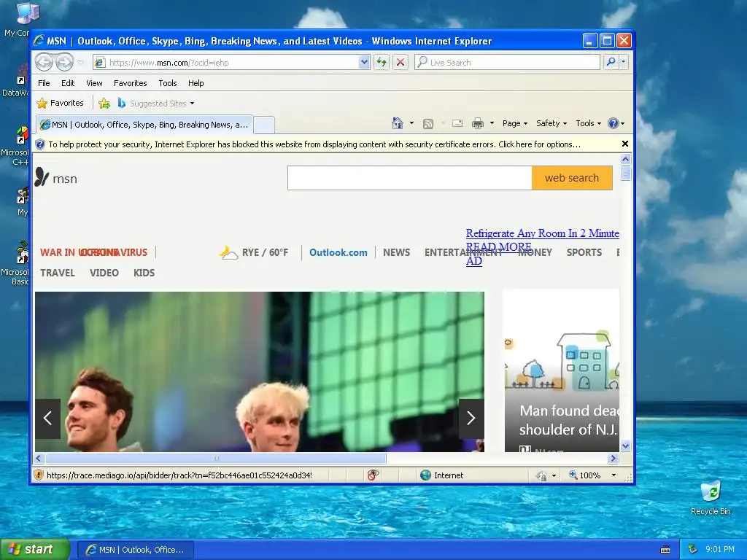The height and width of the screenshot is (560, 747).
Task: Open the Edit menu
Action: pyautogui.click(x=68, y=83)
